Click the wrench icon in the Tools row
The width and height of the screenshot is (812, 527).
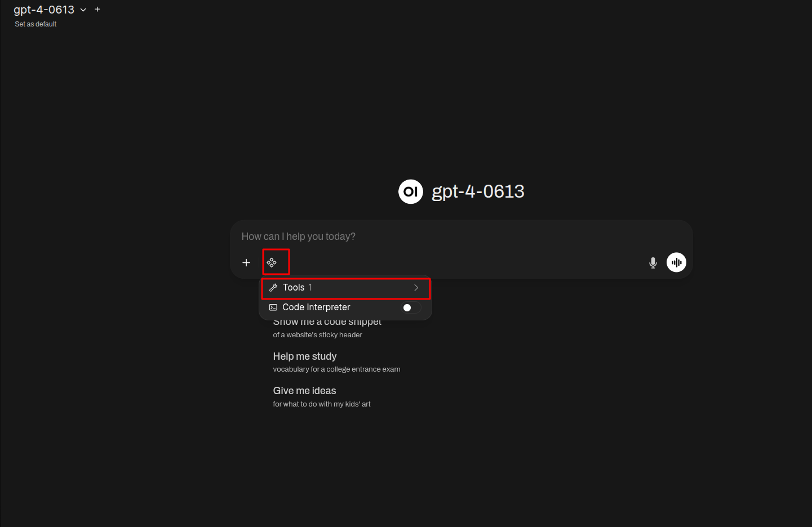click(273, 288)
